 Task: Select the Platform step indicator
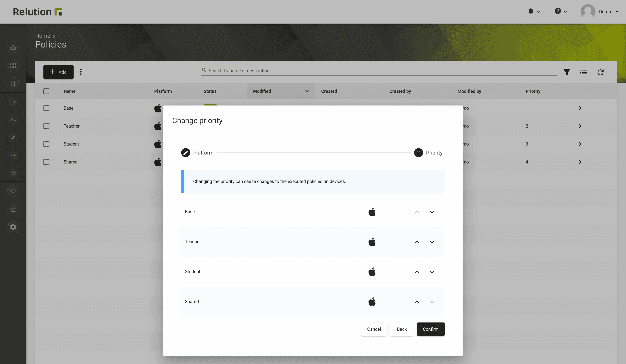pyautogui.click(x=186, y=152)
